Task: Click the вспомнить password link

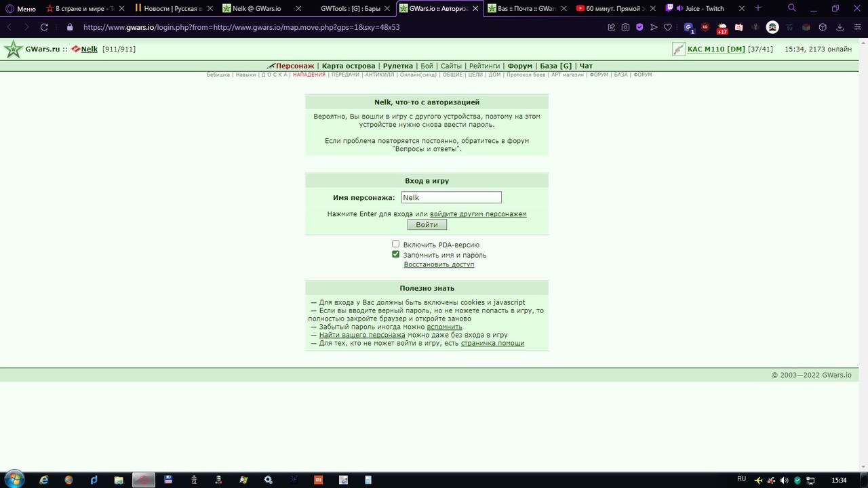Action: [x=444, y=327]
